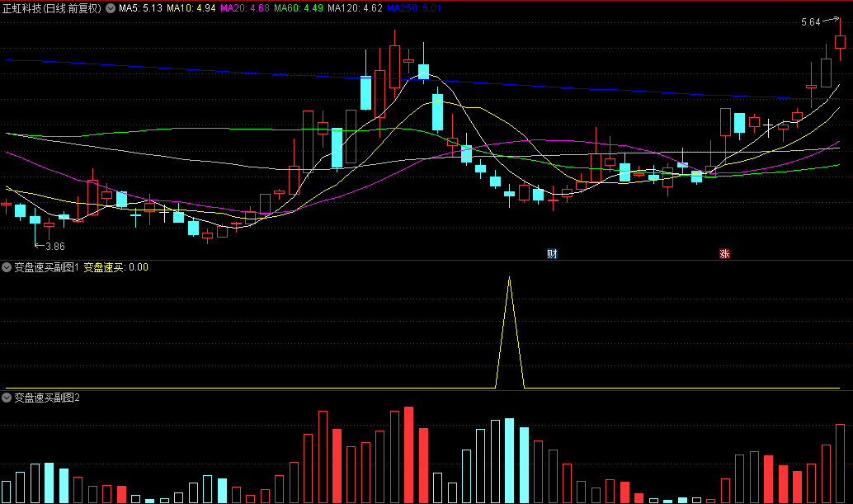This screenshot has width=853, height=504.
Task: Click the latest red candlestick near 5.64
Action: [x=840, y=42]
